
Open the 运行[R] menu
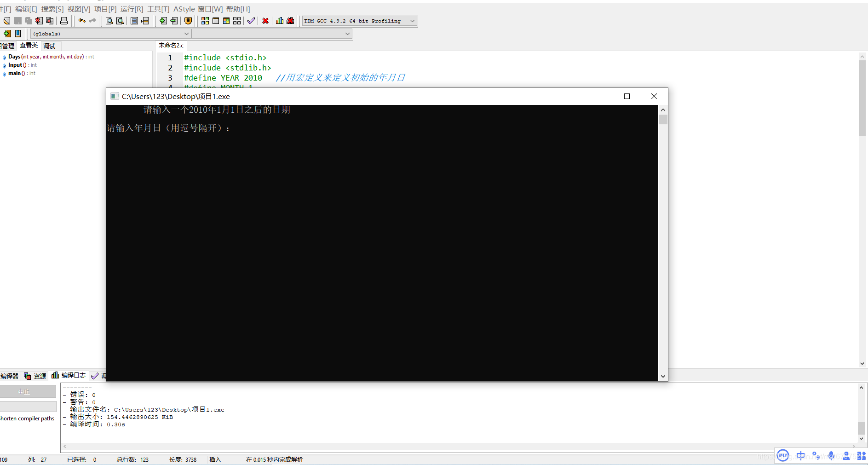tap(132, 9)
